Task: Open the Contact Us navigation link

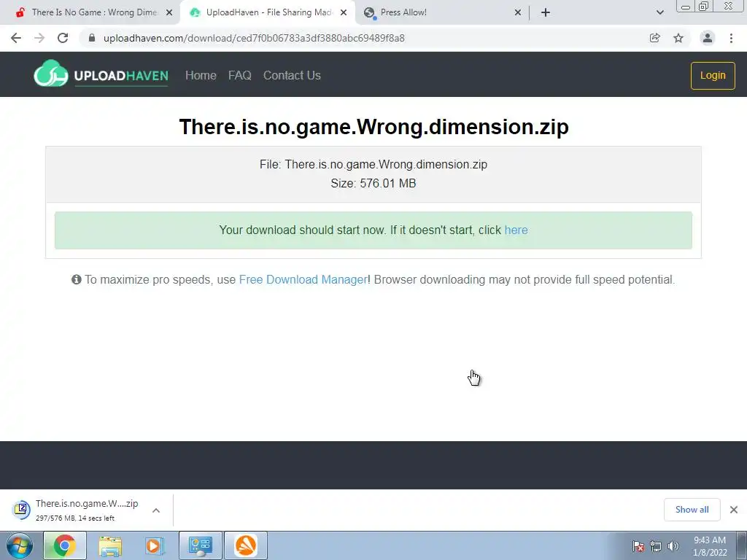Action: [x=292, y=75]
